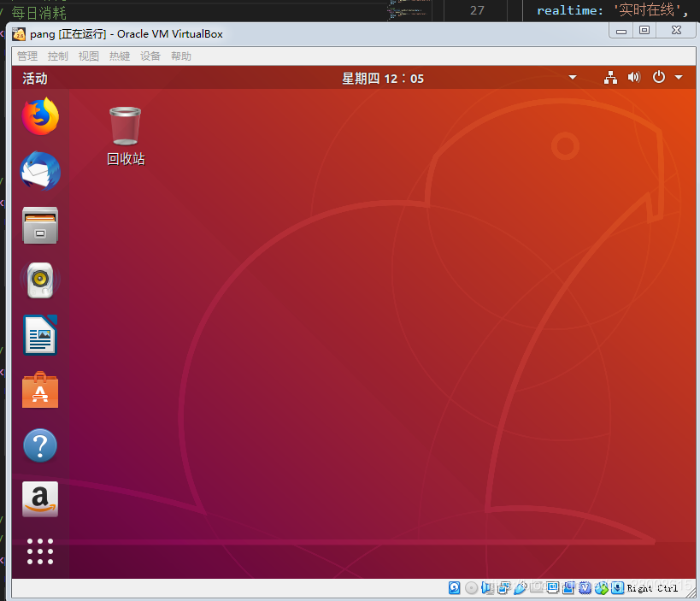The width and height of the screenshot is (700, 601).
Task: Open LibreOffice Writer from the dock
Action: click(x=40, y=335)
